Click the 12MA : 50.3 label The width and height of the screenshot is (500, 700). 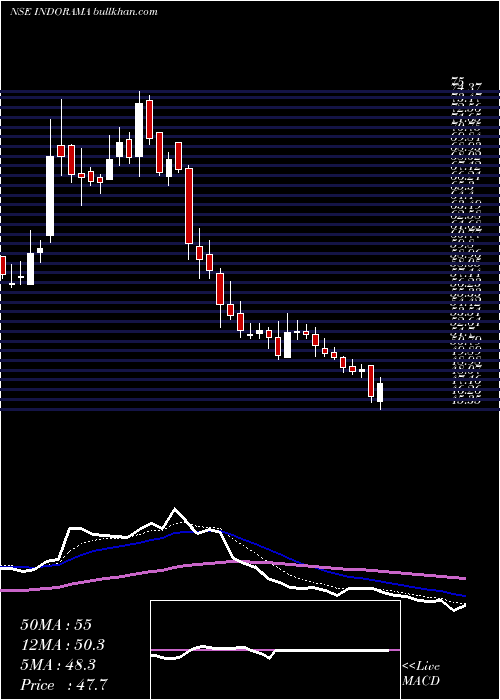[62, 645]
